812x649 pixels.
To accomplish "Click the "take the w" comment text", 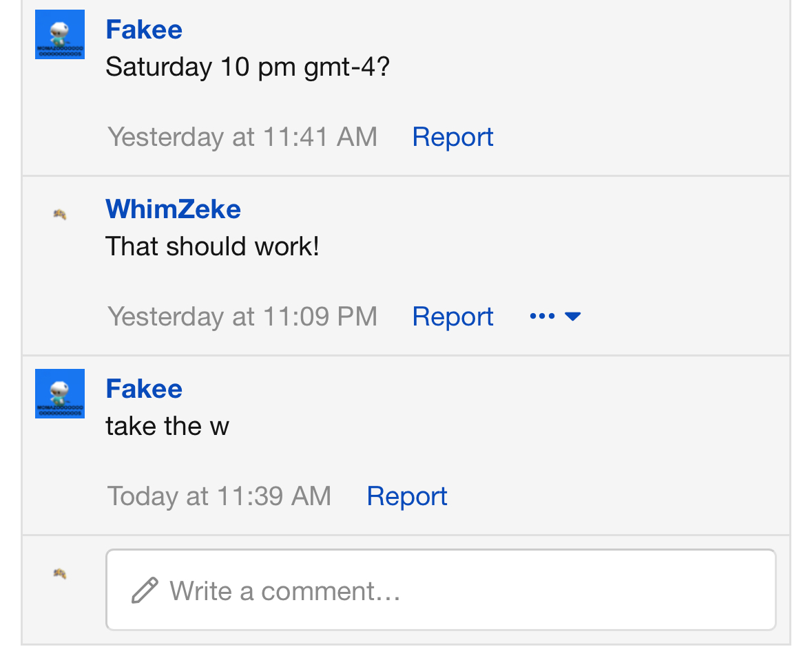I will pos(167,427).
